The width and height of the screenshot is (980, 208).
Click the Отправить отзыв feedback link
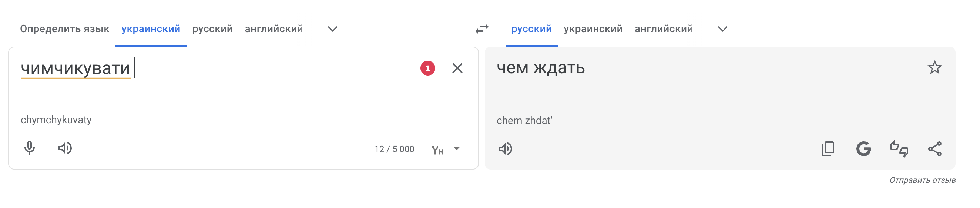(922, 180)
